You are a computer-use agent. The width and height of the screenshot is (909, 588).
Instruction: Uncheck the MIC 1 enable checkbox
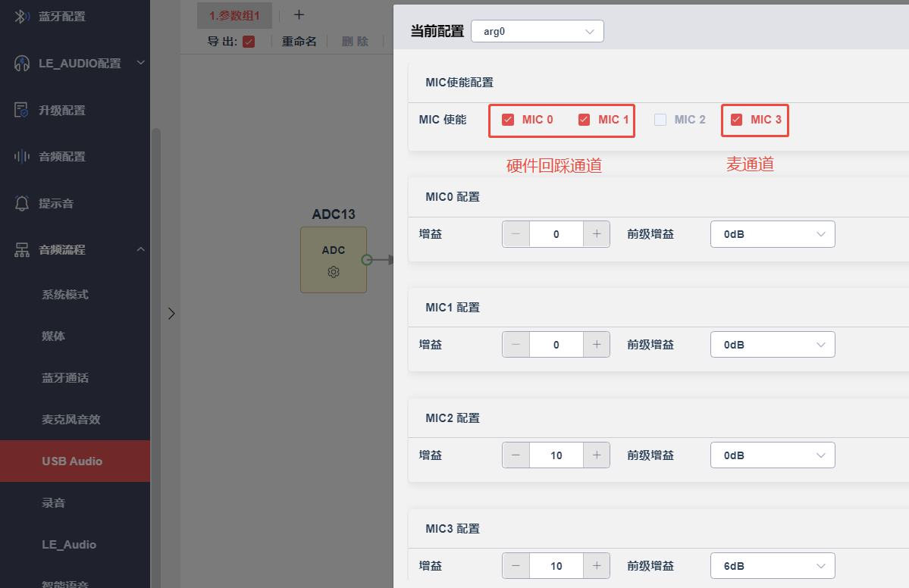(x=584, y=120)
